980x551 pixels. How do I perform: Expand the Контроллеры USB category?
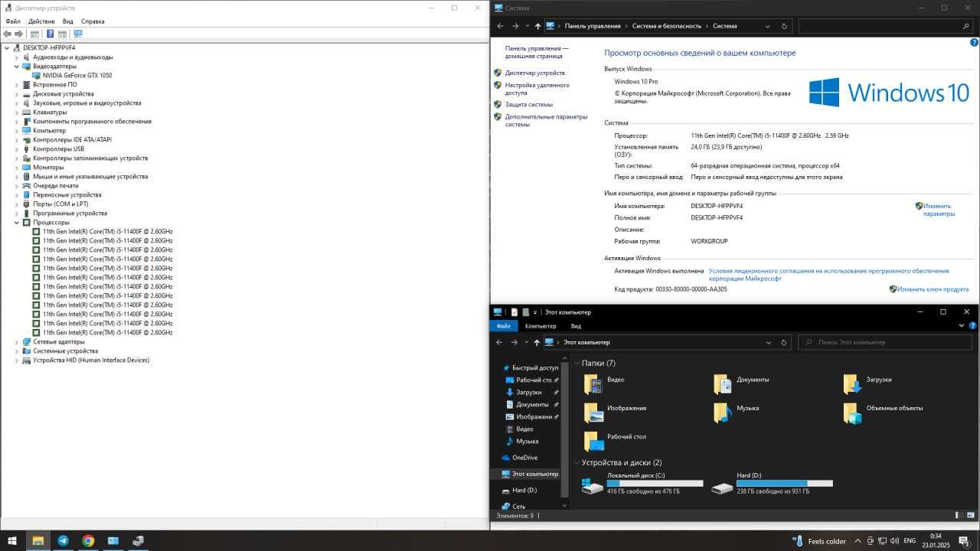(x=17, y=148)
